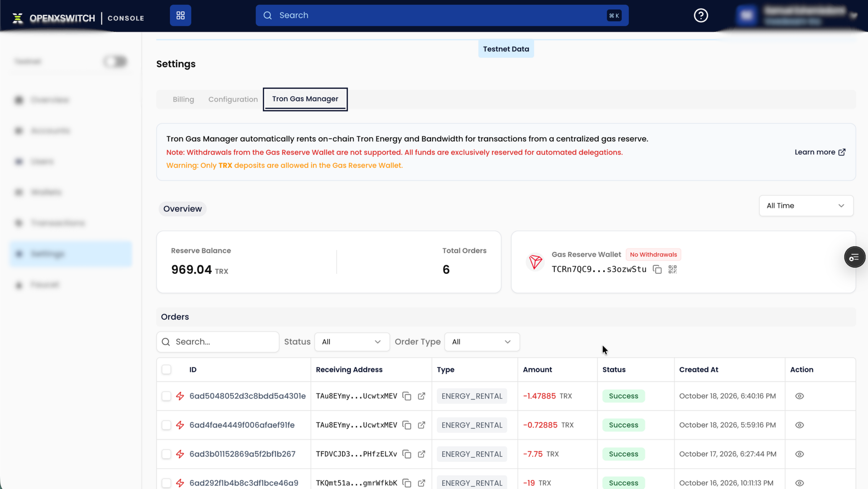Screen dimensions: 868x489
Task: Open explorer link in row 6ad4fae4449f006afaef91fe
Action: click(421, 425)
